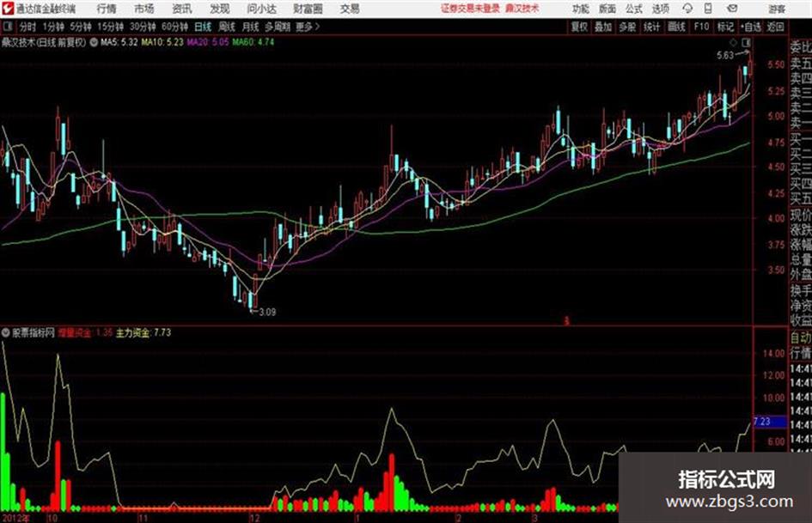Open the F10 company info
This screenshot has width=812, height=523.
coord(701,27)
